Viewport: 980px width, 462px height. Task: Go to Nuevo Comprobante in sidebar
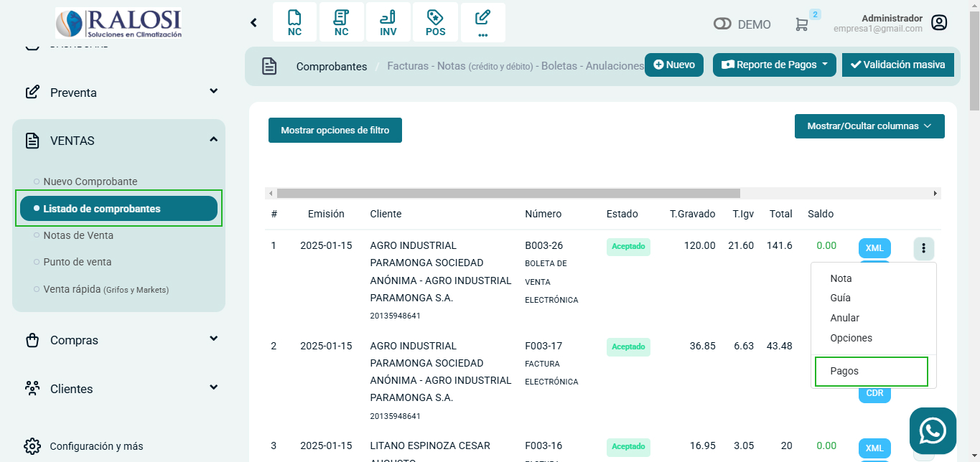point(90,181)
